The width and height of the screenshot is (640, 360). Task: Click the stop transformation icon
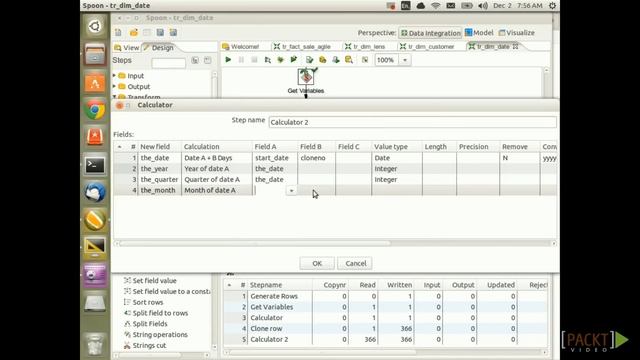tap(254, 60)
